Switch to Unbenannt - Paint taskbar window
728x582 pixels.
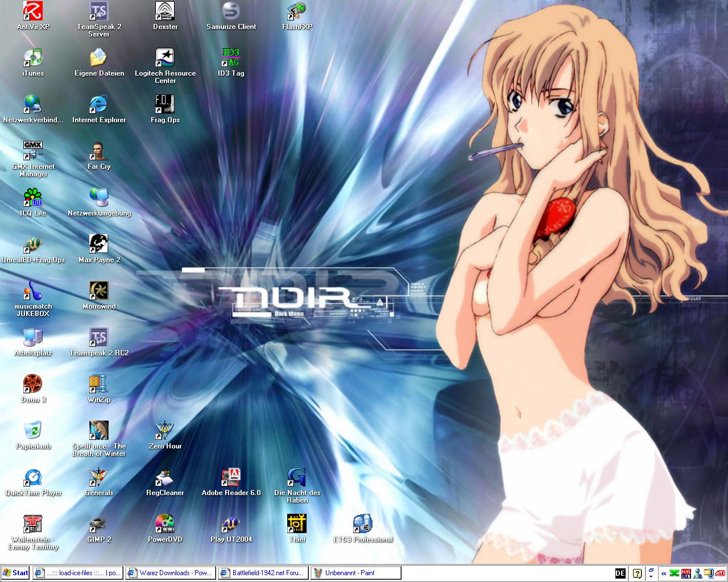[x=356, y=573]
